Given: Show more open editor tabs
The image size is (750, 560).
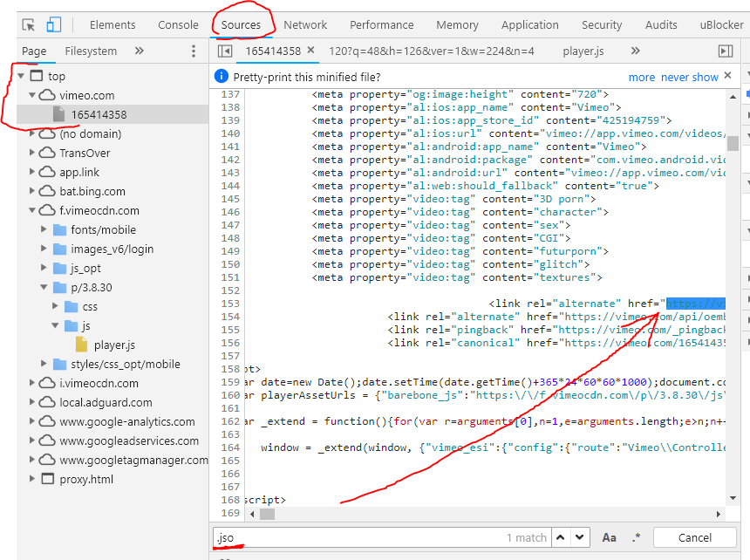Looking at the screenshot, I should coord(635,51).
